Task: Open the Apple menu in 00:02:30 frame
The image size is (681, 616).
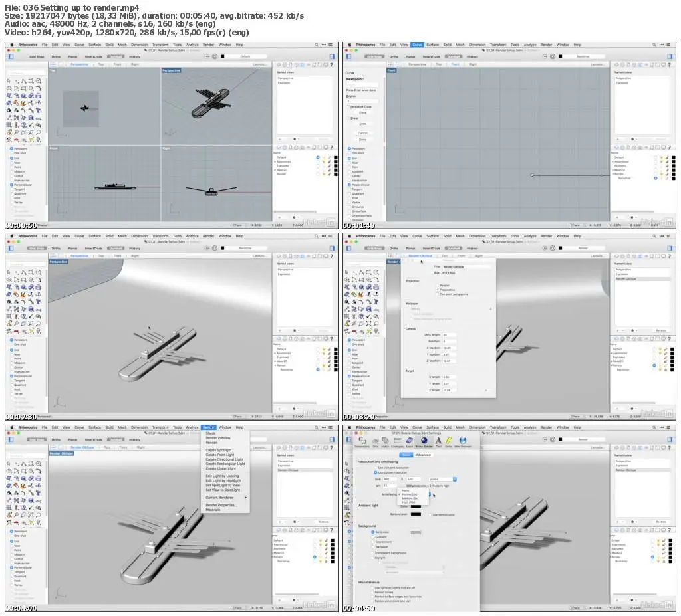Action: 12,236
